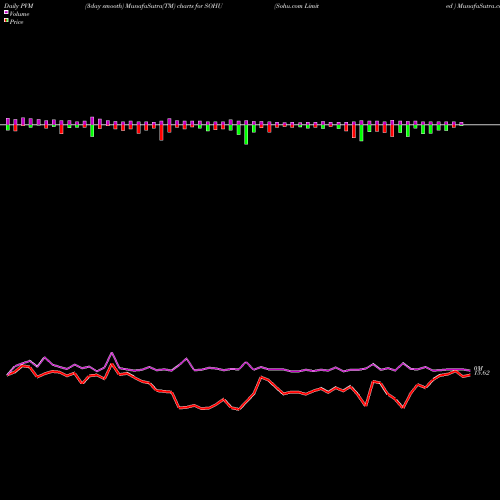Click the '(Sohu.com Limit' header text
Screen dimensions: 500x500
pyautogui.click(x=296, y=6)
